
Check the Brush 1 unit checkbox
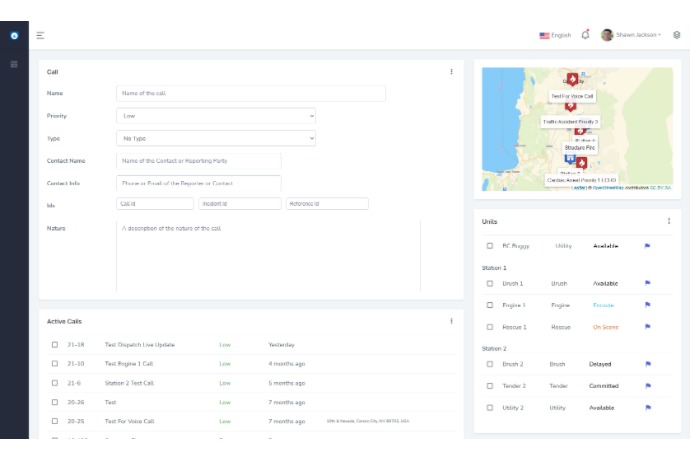tap(490, 283)
